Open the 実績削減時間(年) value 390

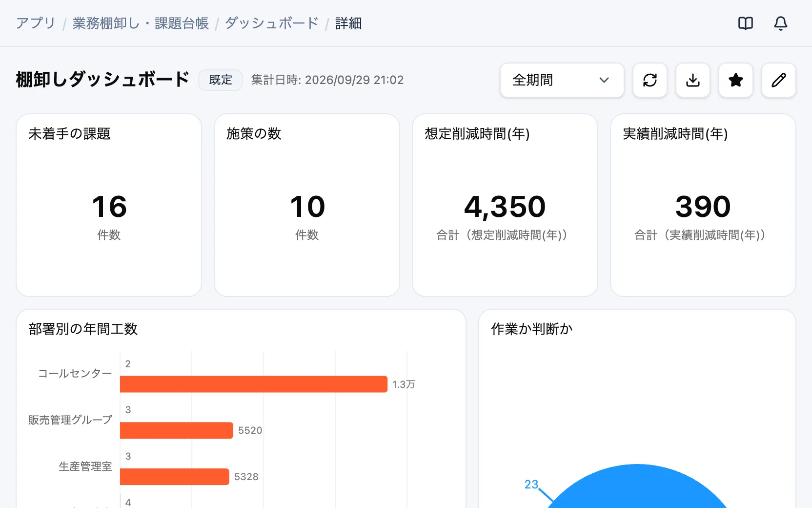click(703, 207)
